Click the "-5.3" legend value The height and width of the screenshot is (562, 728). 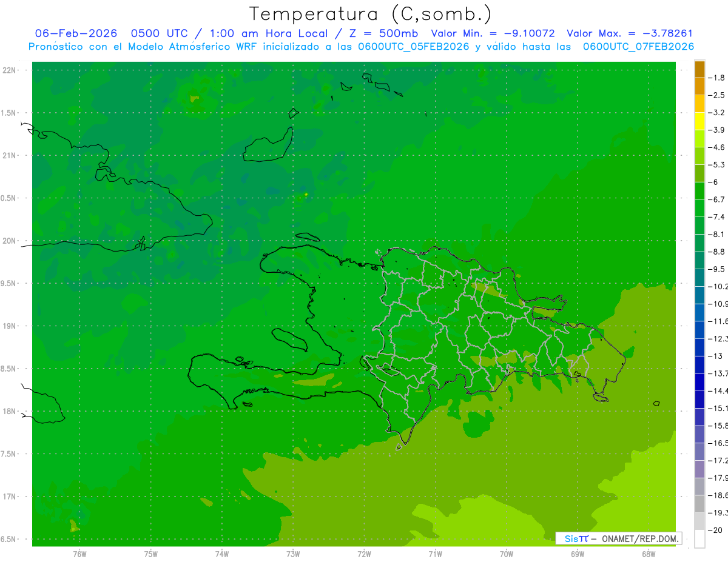pos(717,165)
